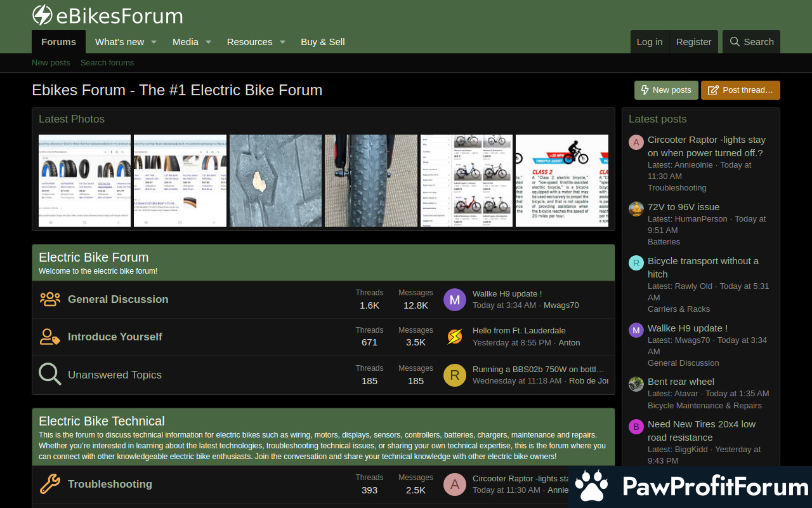
Task: Click BiggKidd avatar beside Need New Tires post
Action: click(x=636, y=427)
